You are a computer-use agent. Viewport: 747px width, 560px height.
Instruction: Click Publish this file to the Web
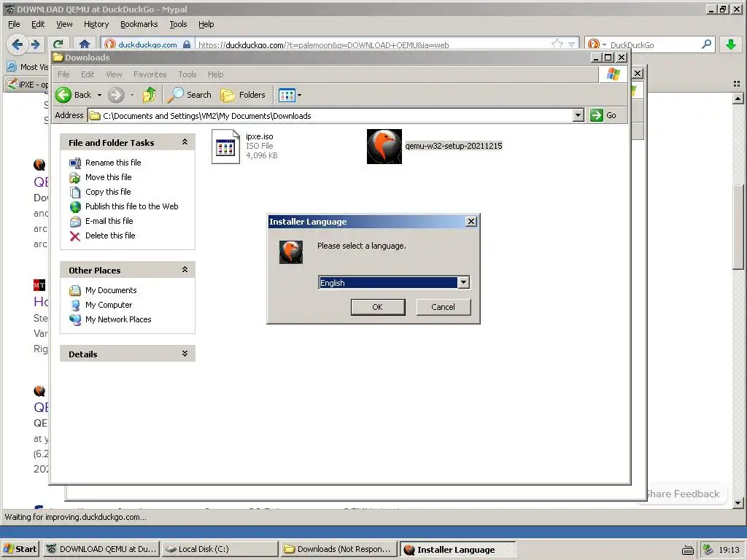(x=131, y=206)
